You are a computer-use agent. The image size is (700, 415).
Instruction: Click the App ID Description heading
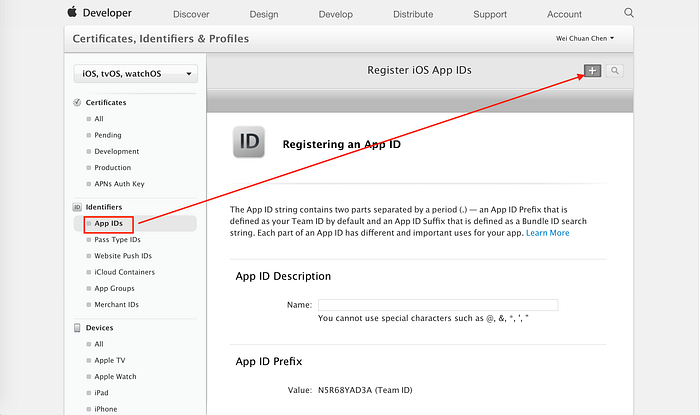pos(283,276)
